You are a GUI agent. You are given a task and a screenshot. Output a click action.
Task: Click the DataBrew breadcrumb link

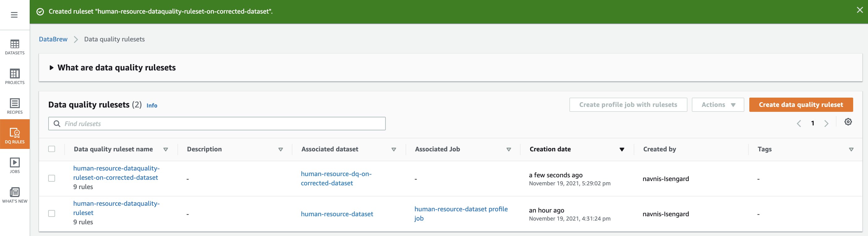pyautogui.click(x=53, y=39)
